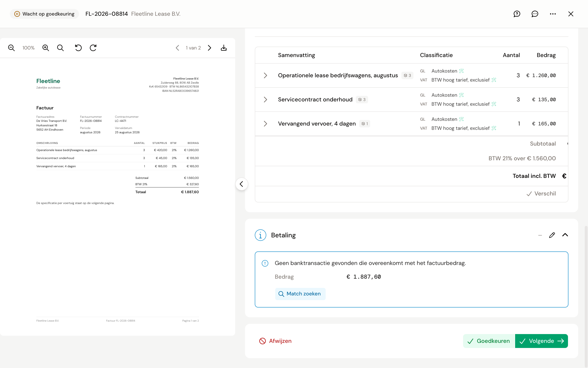Open search in document viewer
This screenshot has height=368, width=588.
(60, 48)
